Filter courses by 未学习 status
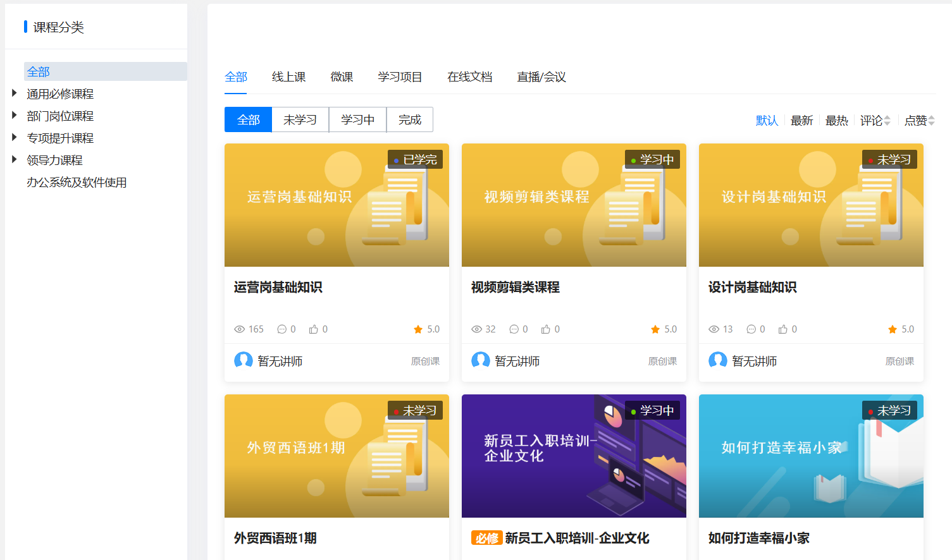The height and width of the screenshot is (560, 952). (x=300, y=119)
